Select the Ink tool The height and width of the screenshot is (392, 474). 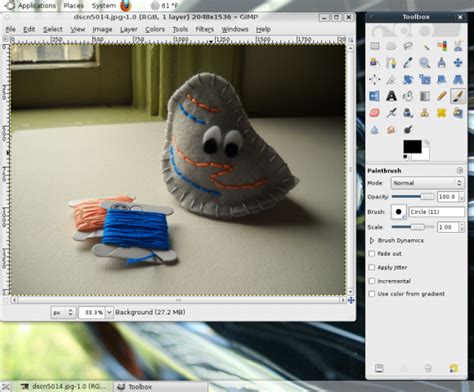408,113
